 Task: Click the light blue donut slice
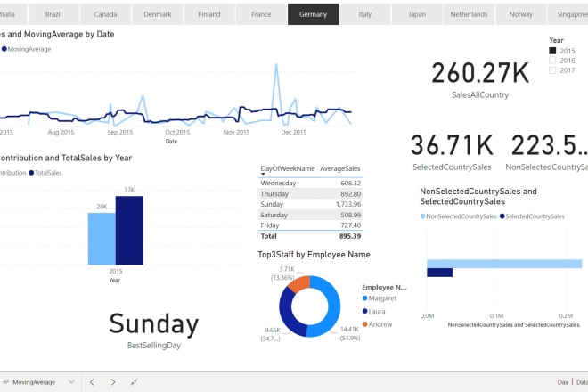333,306
